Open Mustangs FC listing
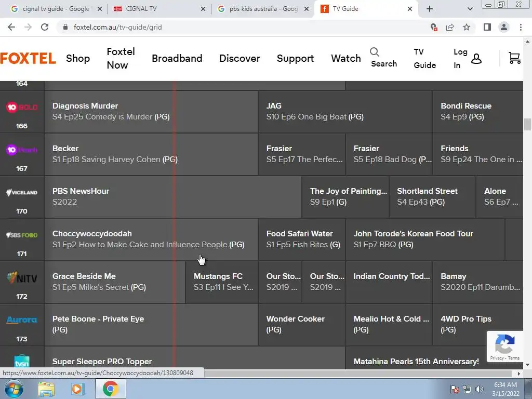The height and width of the screenshot is (399, 532). [x=222, y=282]
